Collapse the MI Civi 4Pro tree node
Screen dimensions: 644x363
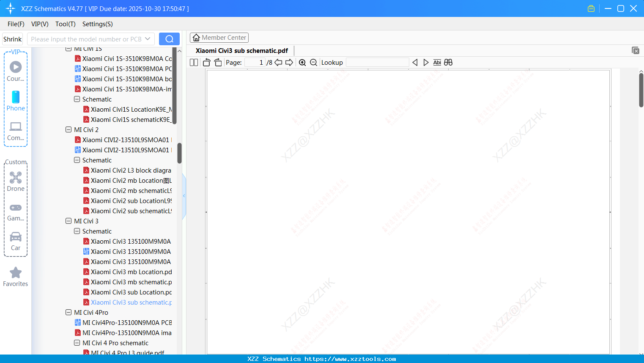point(69,312)
